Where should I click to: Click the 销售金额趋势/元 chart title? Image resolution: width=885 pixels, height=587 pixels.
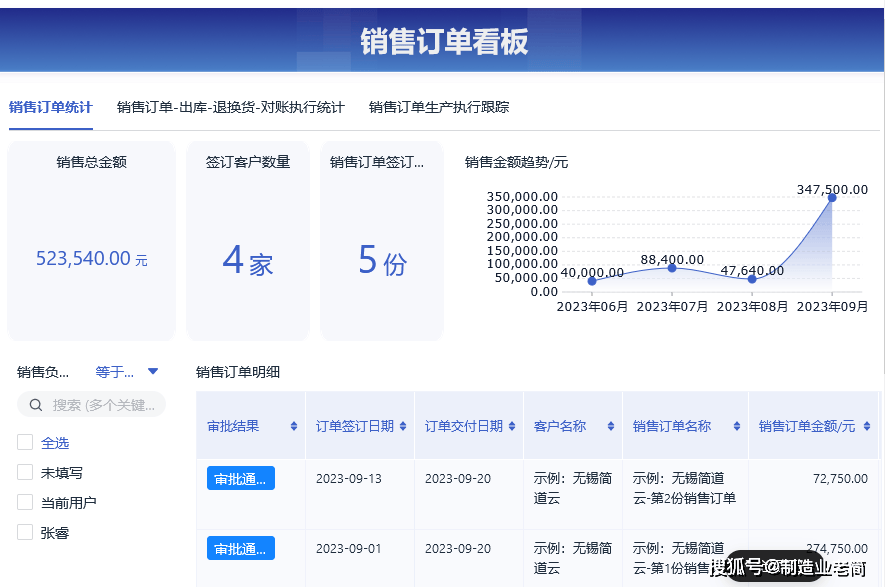tap(516, 163)
